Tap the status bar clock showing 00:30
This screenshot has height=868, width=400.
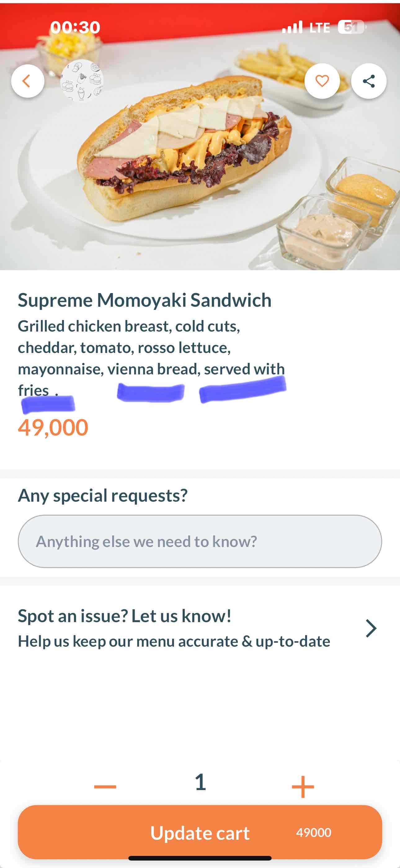click(x=75, y=27)
